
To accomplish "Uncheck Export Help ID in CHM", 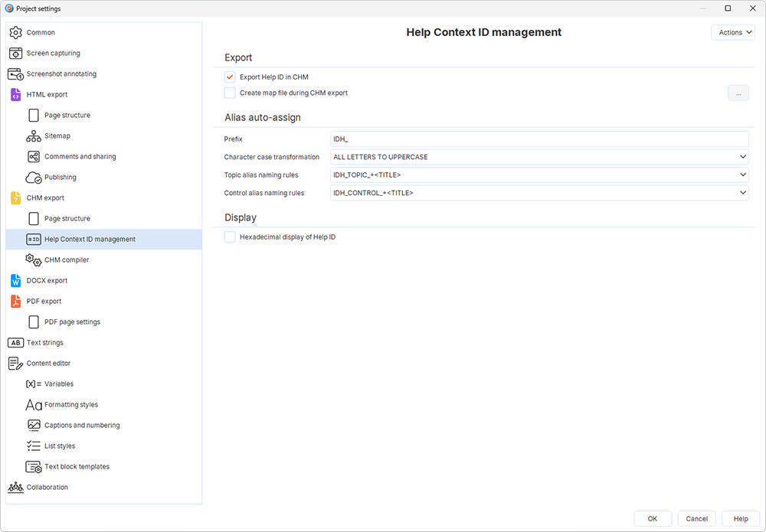I will (x=230, y=77).
